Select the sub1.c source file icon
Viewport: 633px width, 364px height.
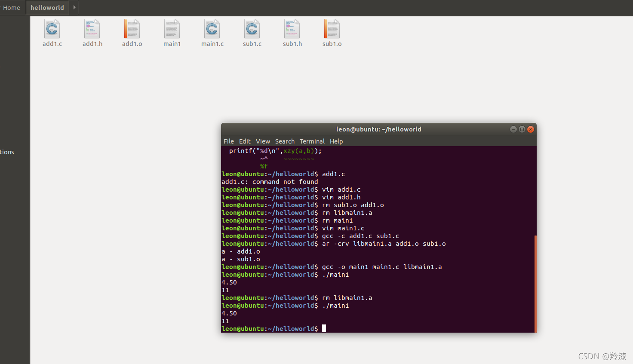tap(252, 29)
